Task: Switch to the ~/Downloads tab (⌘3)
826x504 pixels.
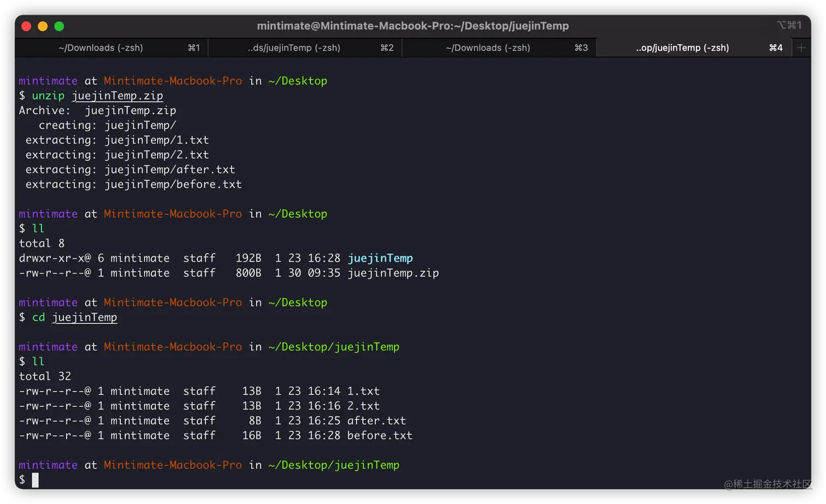Action: [499, 48]
